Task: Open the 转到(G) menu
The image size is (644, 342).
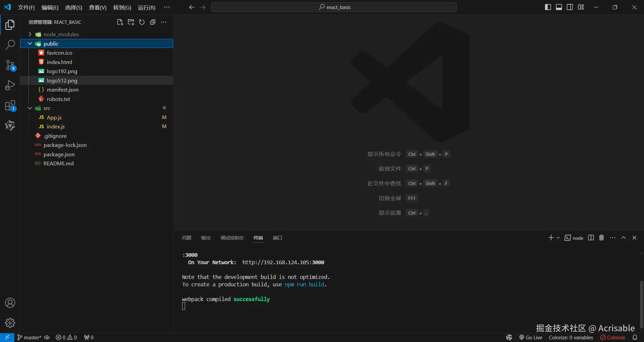Action: pyautogui.click(x=122, y=7)
